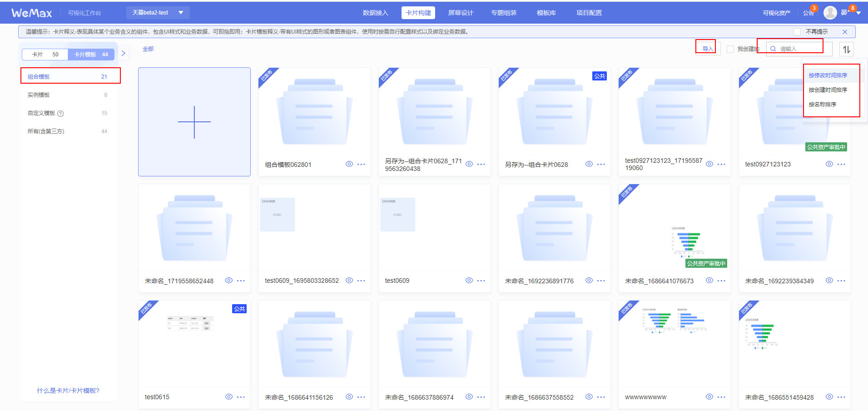Open more options for test0615
This screenshot has height=411, width=868.
(241, 397)
